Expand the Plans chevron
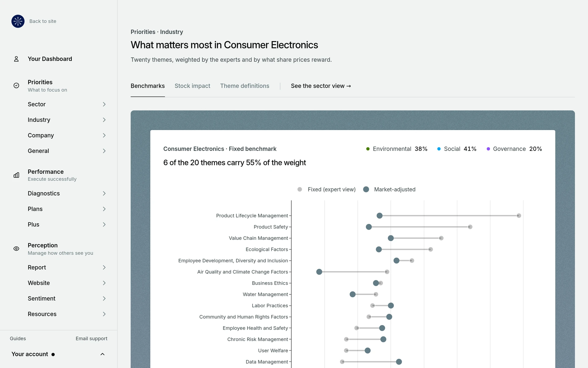This screenshot has width=588, height=368. point(104,209)
